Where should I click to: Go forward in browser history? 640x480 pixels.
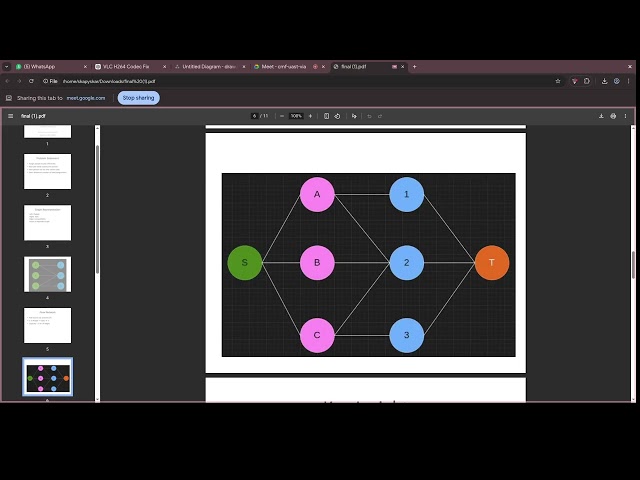point(19,81)
